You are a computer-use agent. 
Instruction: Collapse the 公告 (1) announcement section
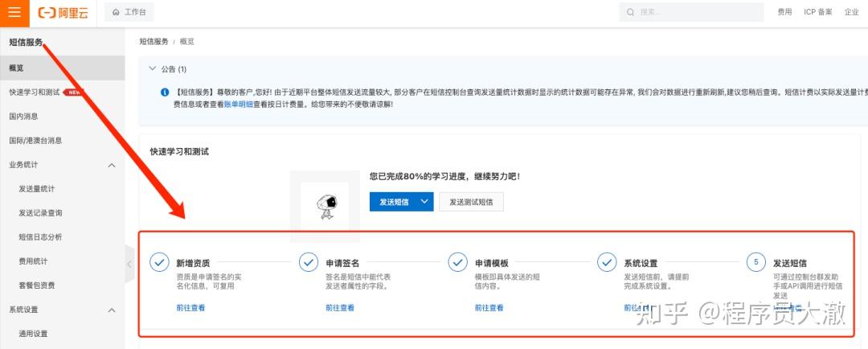pos(153,68)
